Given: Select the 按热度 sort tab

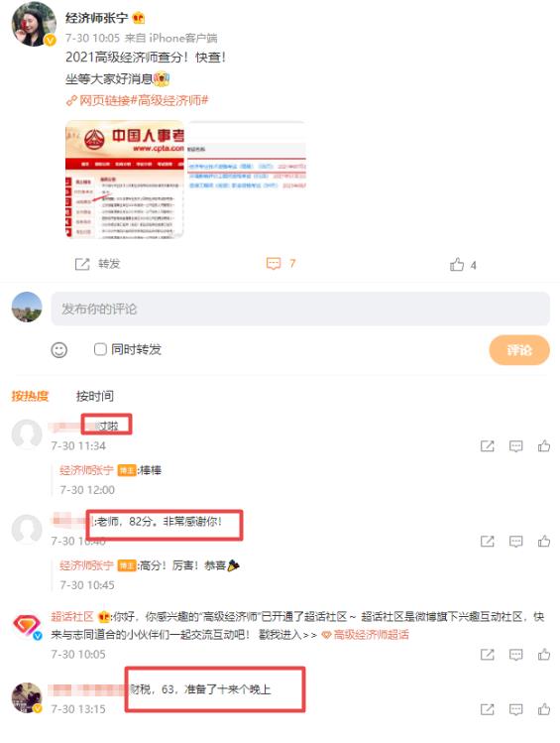Looking at the screenshot, I should tap(30, 396).
